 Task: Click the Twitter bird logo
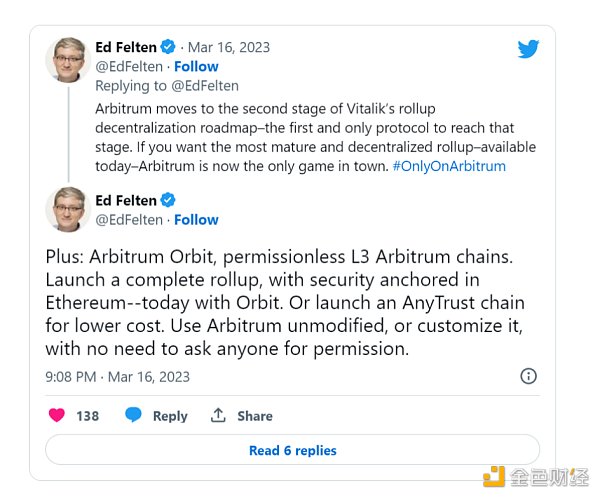[528, 49]
